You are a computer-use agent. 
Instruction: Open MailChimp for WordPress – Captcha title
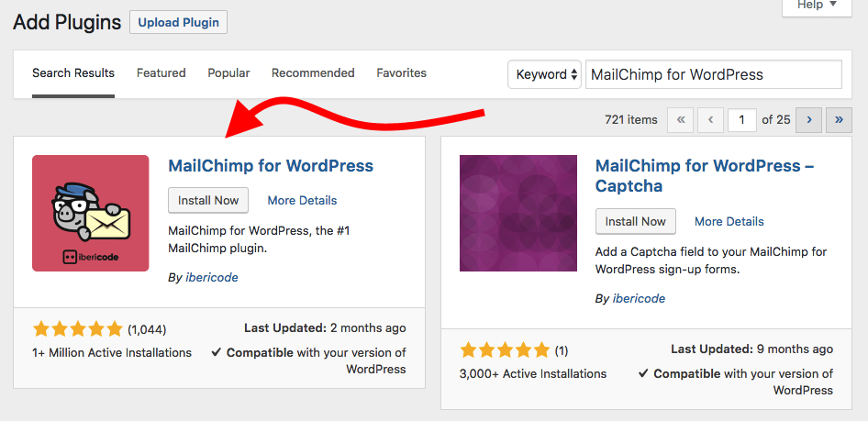(705, 175)
